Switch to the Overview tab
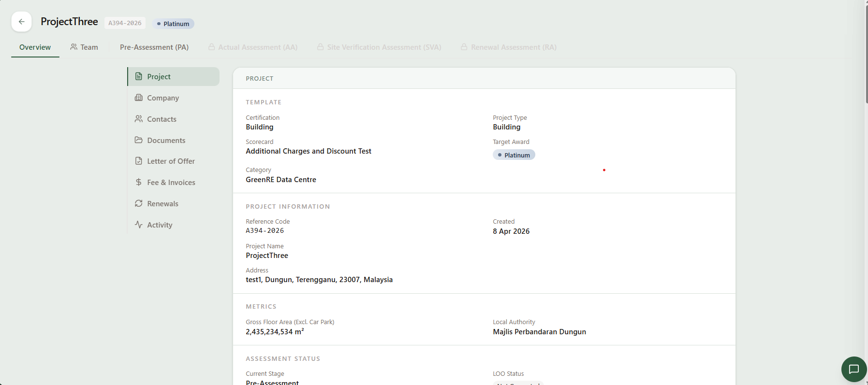Image resolution: width=868 pixels, height=385 pixels. click(35, 47)
